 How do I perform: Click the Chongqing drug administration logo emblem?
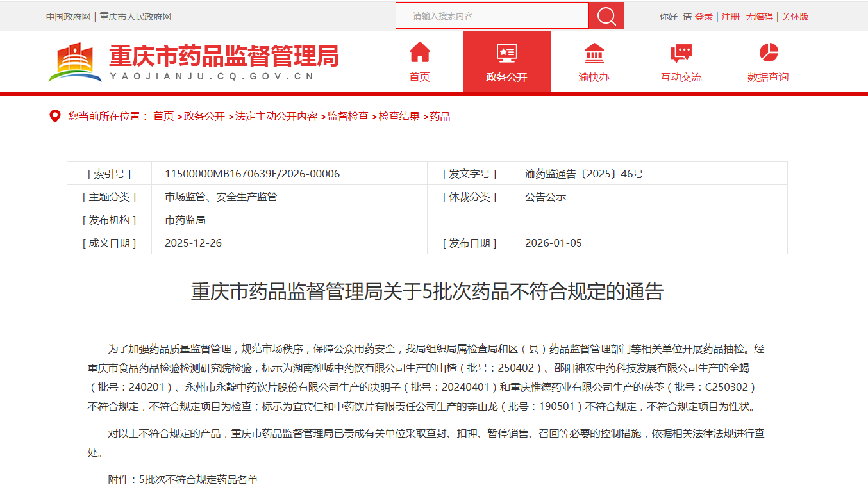(75, 62)
